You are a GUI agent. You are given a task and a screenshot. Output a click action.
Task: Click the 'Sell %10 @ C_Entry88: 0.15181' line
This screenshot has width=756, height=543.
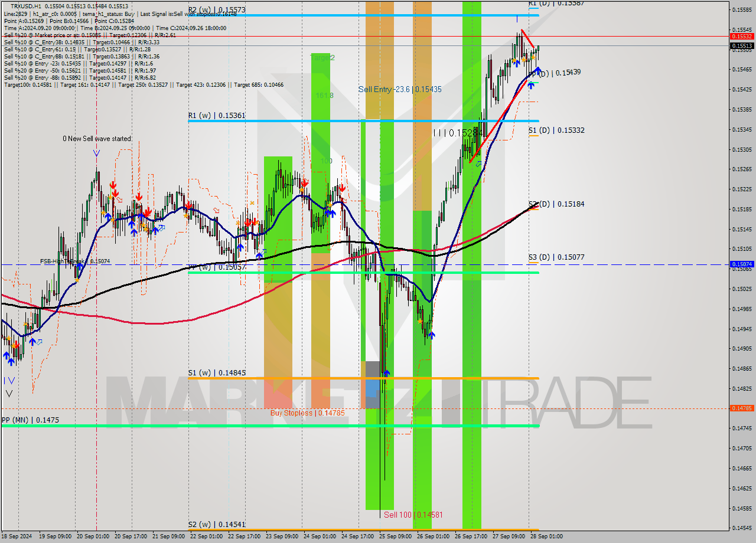tap(82, 56)
